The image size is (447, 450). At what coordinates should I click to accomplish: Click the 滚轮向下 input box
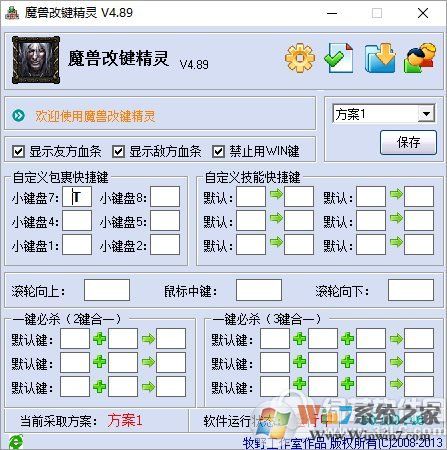coord(411,290)
